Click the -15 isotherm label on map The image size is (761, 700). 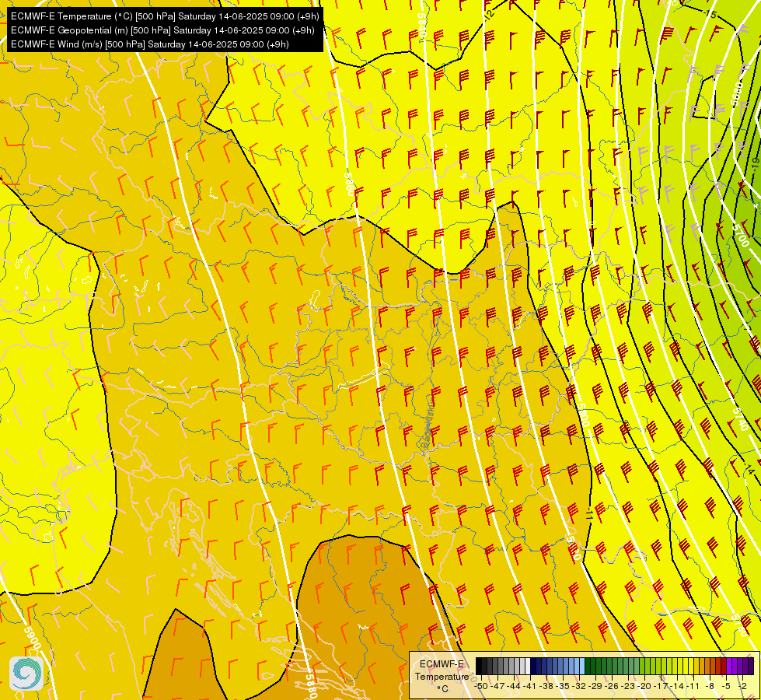tap(710, 15)
